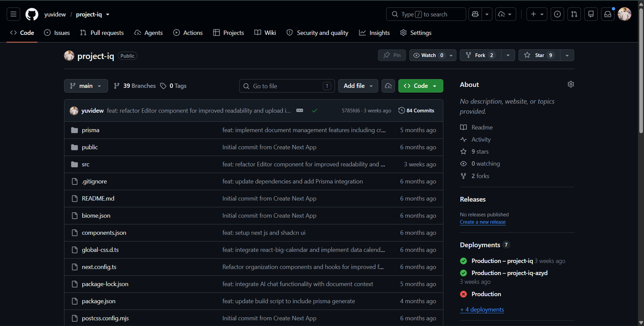Star the project-iq repository
The image size is (644, 326).
[x=539, y=55]
